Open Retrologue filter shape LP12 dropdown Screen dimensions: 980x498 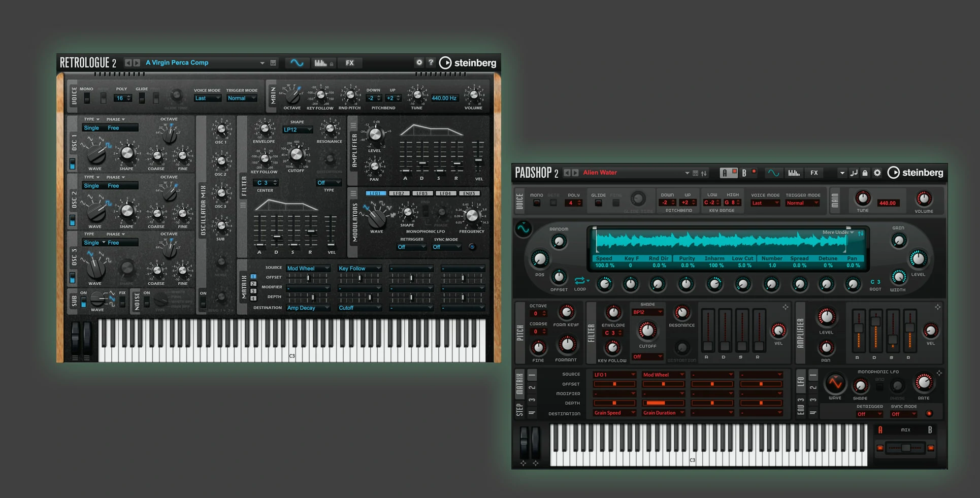point(298,130)
